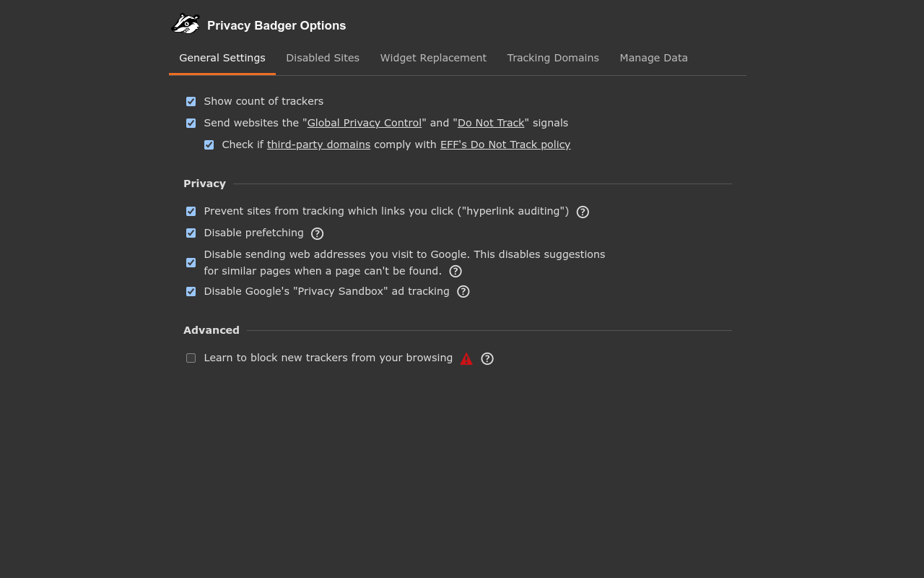Uncheck Disable prefetching checkbox

point(191,233)
